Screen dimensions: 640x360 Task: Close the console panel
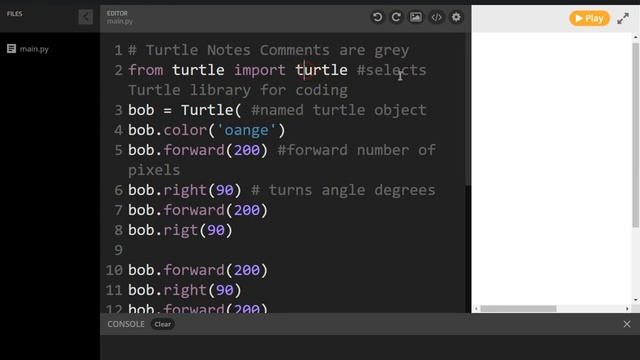(x=627, y=324)
